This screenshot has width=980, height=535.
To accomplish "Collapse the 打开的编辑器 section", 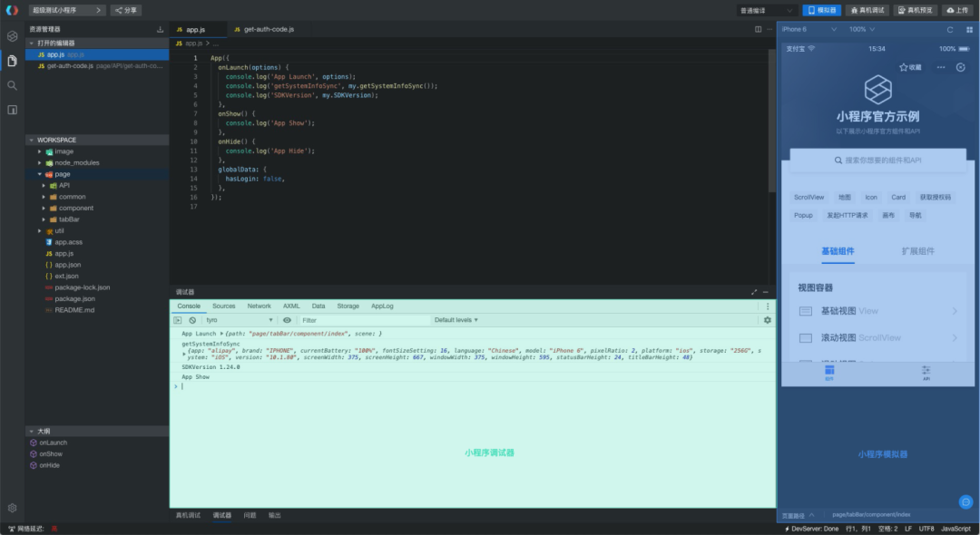I will pos(97,44).
